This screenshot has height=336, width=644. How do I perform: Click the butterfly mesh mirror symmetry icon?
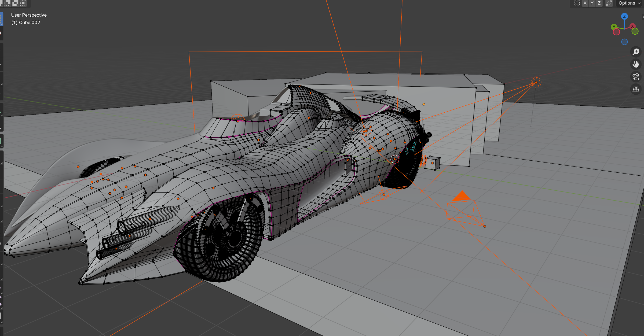[x=577, y=3]
